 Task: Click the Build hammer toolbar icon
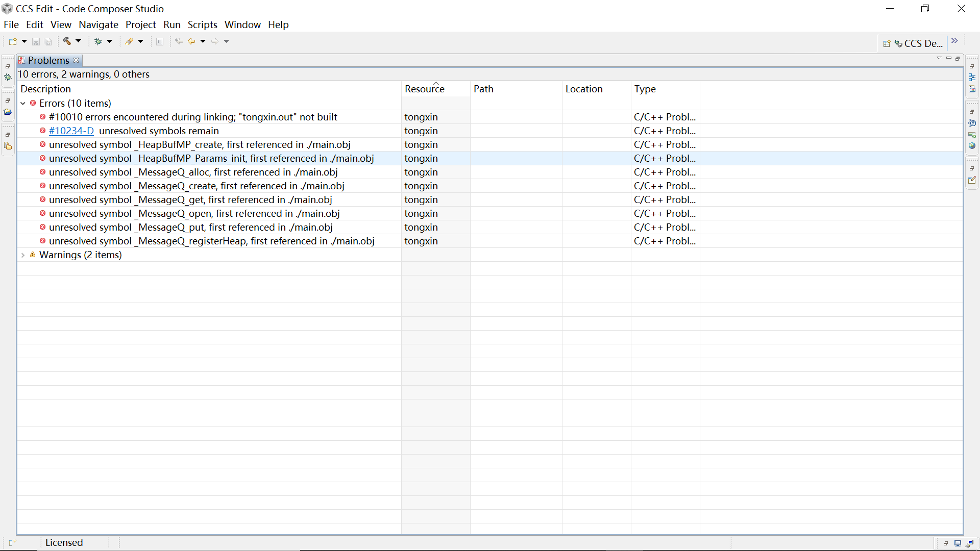click(x=67, y=41)
